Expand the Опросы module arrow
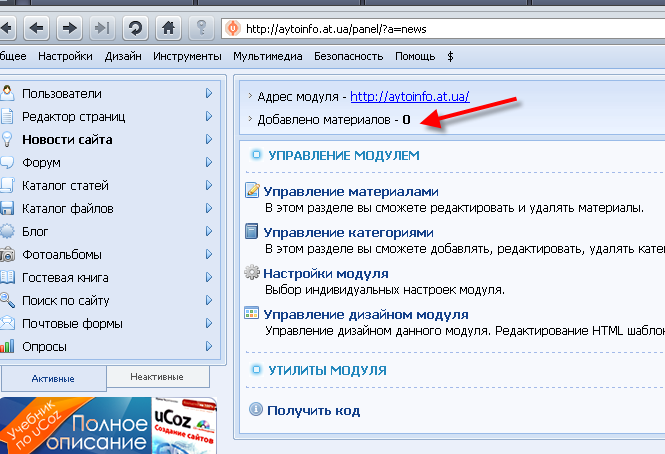Viewport: 665px width, 454px height. [x=209, y=347]
